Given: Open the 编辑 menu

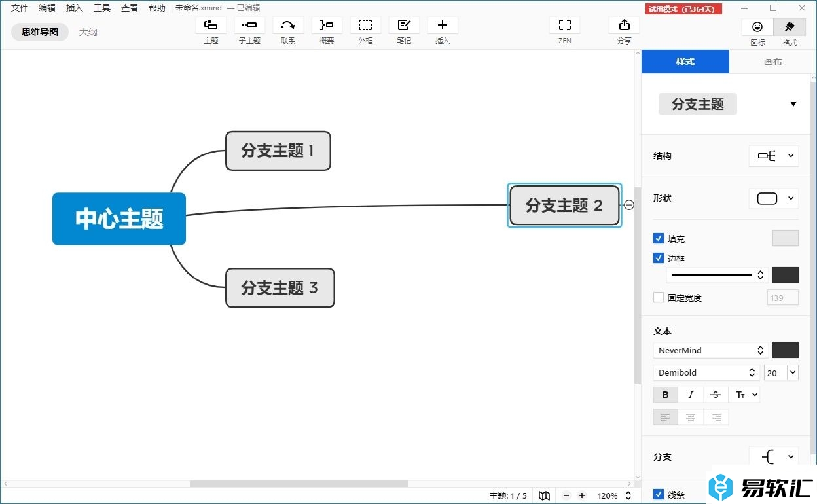Looking at the screenshot, I should pyautogui.click(x=47, y=8).
